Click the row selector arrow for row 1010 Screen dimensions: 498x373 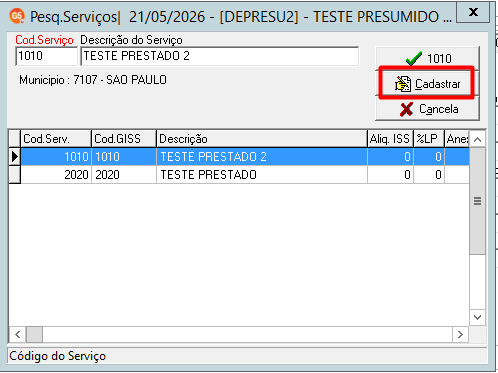[15, 157]
